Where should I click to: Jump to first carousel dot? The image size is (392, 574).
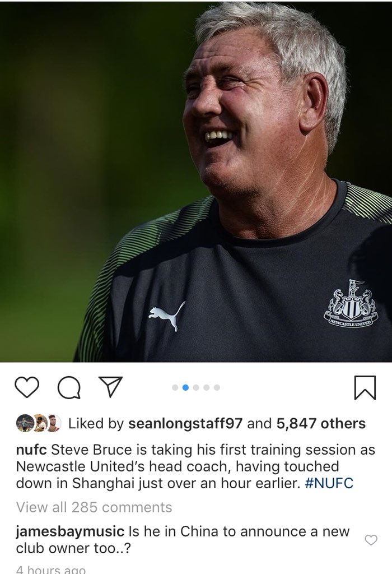tap(175, 387)
